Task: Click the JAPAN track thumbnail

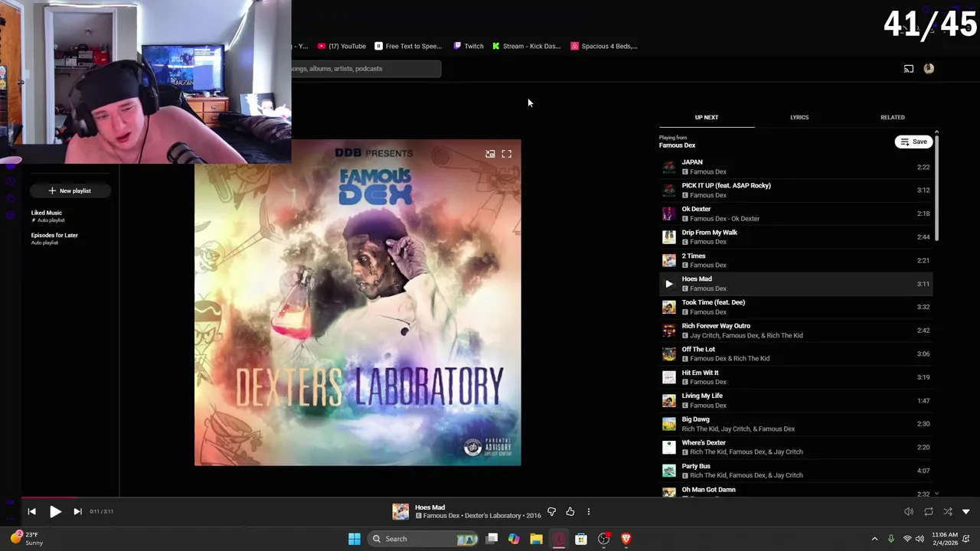Action: point(669,167)
